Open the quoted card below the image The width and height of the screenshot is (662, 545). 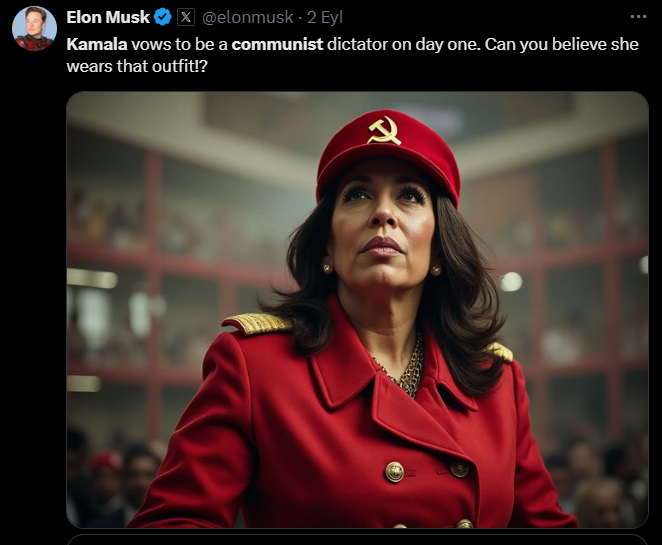pyautogui.click(x=357, y=540)
